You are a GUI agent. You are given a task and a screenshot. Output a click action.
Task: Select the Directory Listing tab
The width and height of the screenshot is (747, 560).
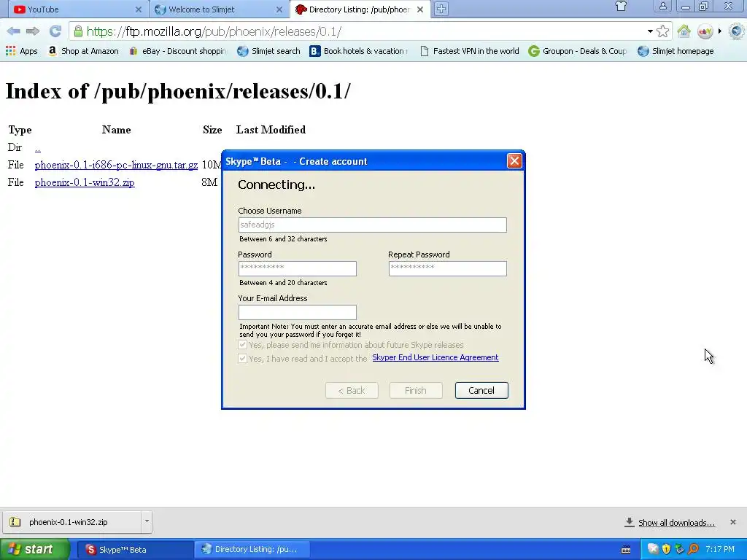(x=359, y=9)
